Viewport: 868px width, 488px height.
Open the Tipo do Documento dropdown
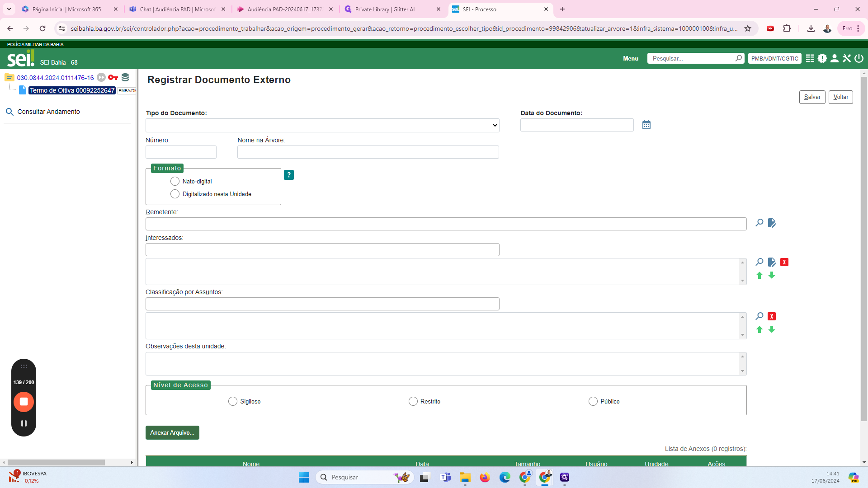coord(322,125)
